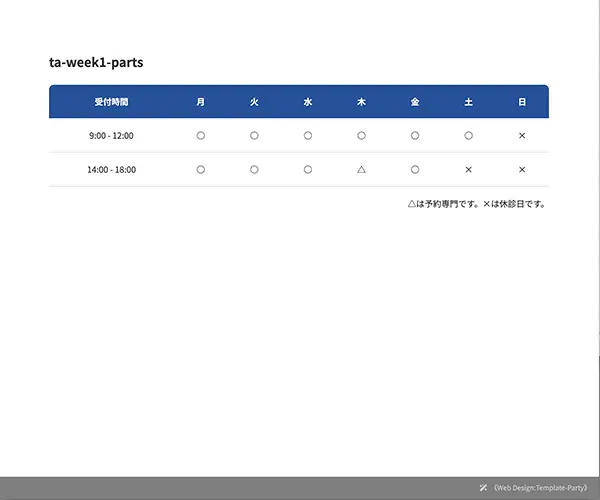The width and height of the screenshot is (600, 500).
Task: Click the × mark for 土 at 14:00 - 18:00
Action: [468, 170]
